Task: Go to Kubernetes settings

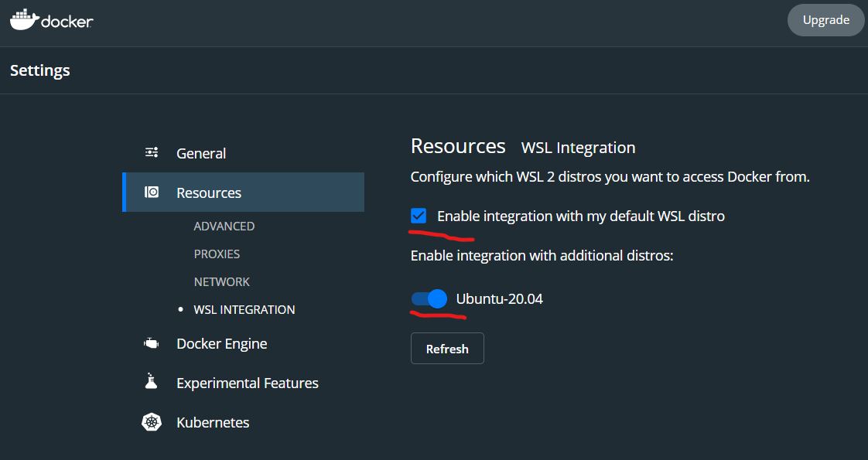Action: pyautogui.click(x=213, y=422)
